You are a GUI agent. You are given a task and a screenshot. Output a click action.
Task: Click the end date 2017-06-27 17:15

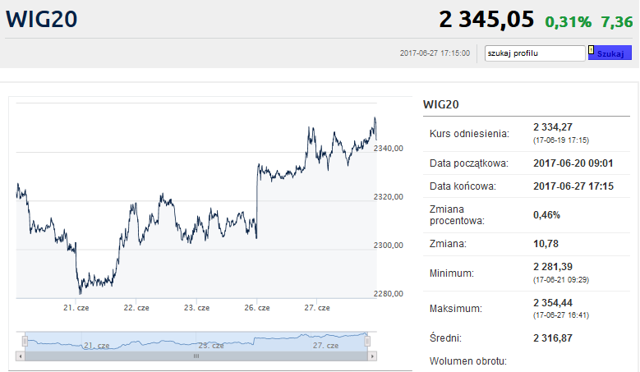click(573, 186)
